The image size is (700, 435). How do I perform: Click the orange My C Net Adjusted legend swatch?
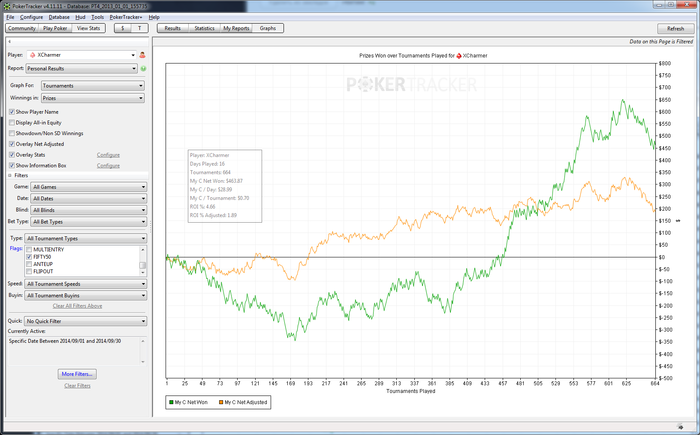[221, 402]
